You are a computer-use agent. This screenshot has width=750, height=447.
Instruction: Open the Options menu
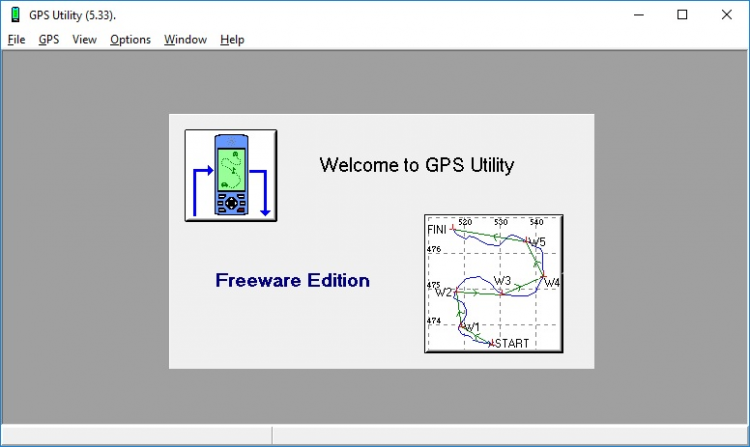tap(130, 40)
